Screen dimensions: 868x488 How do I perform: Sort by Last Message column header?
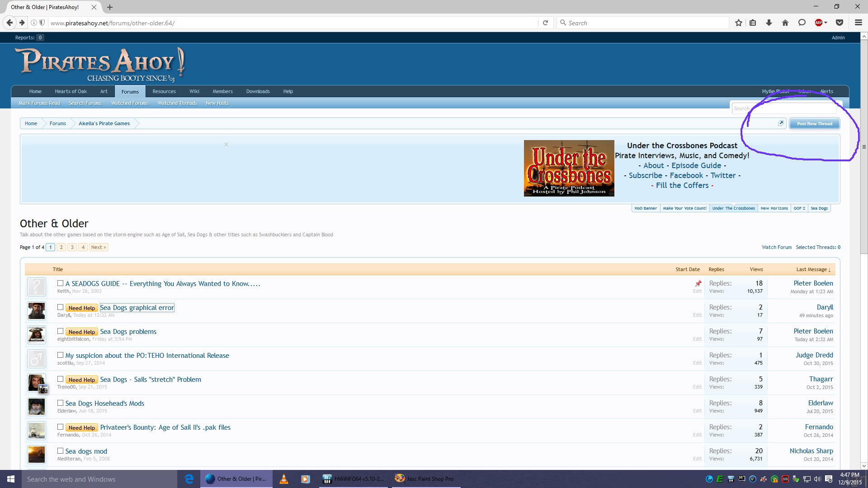[813, 269]
